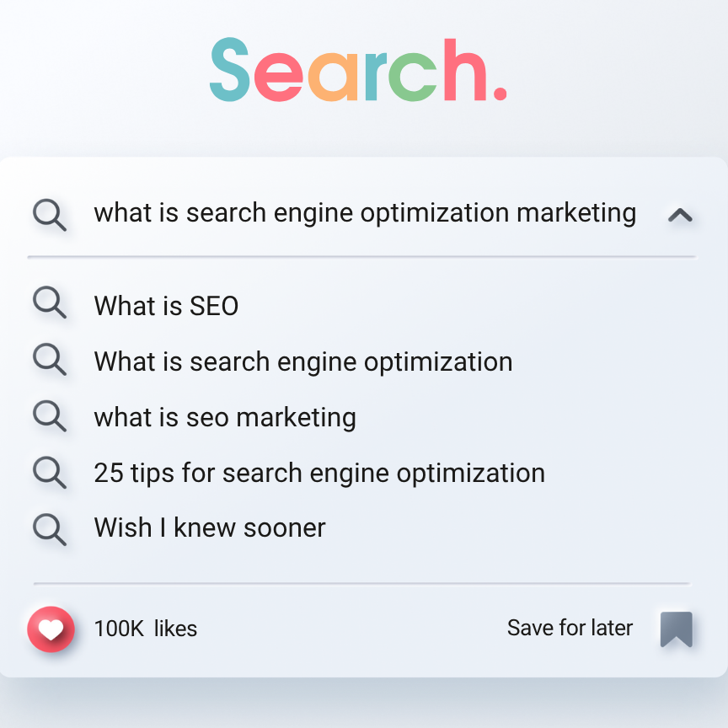Click the search icon beside "Wish I knew sooner"

pyautogui.click(x=49, y=527)
